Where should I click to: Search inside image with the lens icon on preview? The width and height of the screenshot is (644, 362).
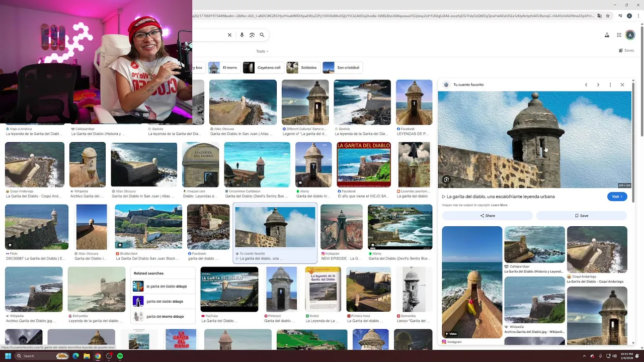pyautogui.click(x=446, y=179)
